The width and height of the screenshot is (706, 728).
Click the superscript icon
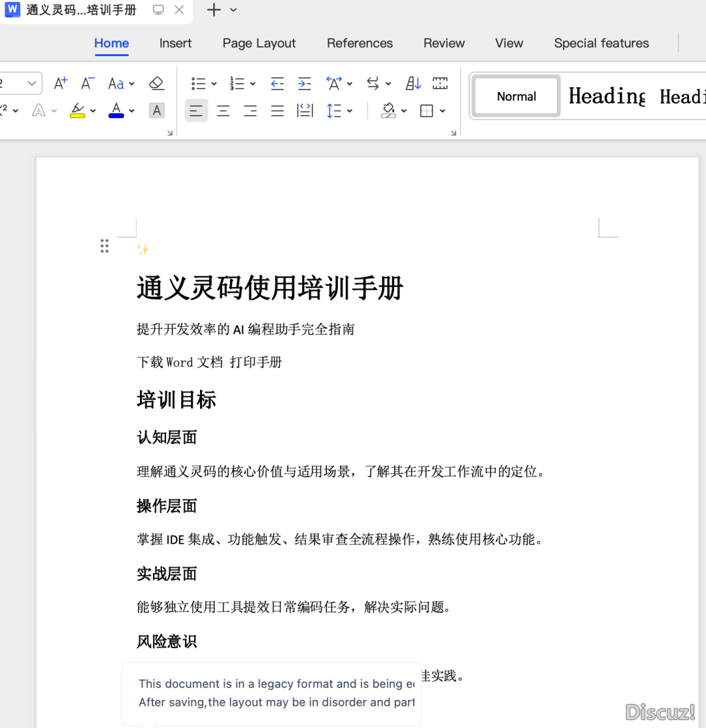[4, 110]
